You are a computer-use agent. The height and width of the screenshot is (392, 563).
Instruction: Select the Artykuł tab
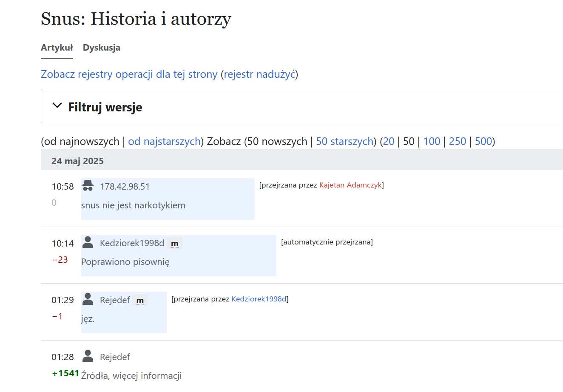pos(57,48)
